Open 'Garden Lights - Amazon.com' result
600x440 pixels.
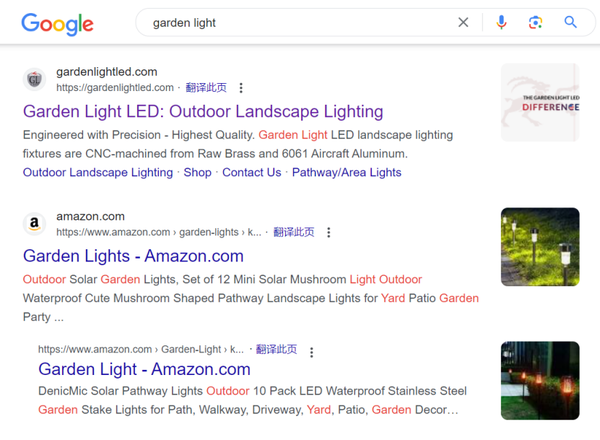point(133,256)
